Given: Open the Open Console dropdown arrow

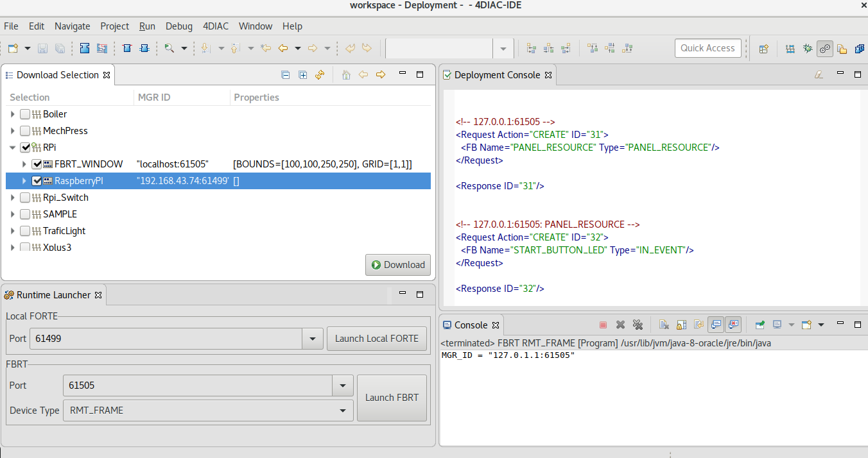Looking at the screenshot, I should 821,325.
